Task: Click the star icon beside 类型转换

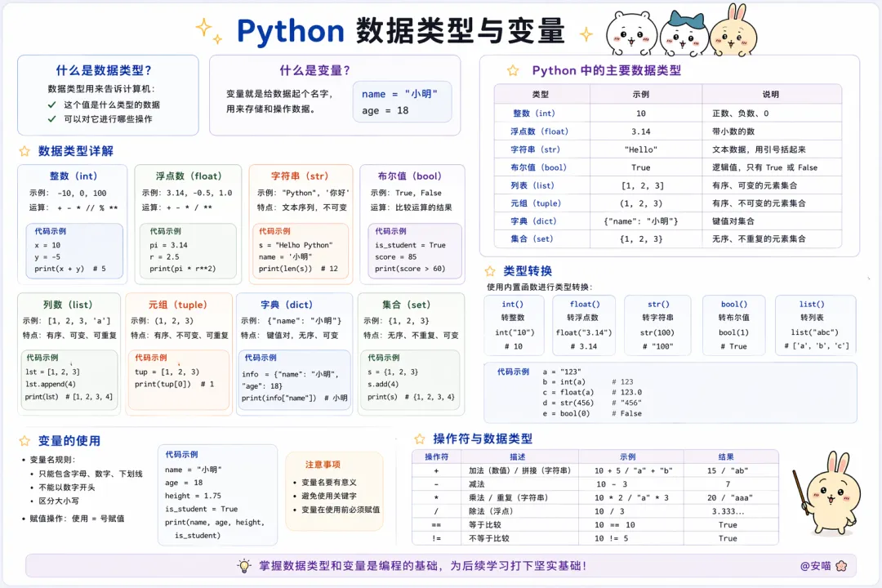Action: tap(489, 271)
